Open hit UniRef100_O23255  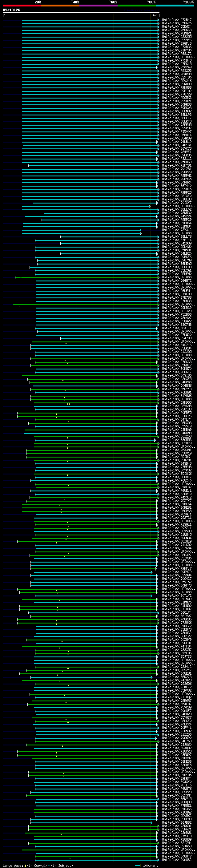(177, 37)
